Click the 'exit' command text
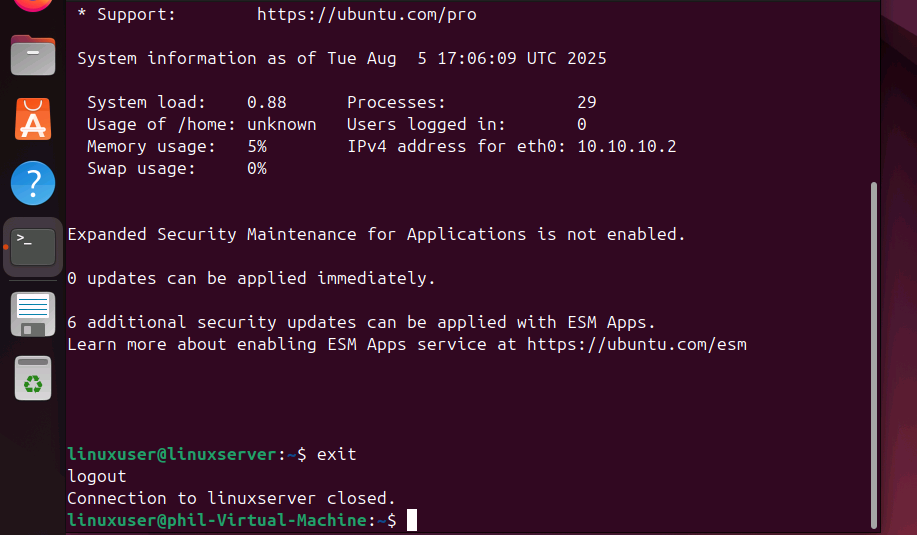The height and width of the screenshot is (535, 917). click(336, 454)
